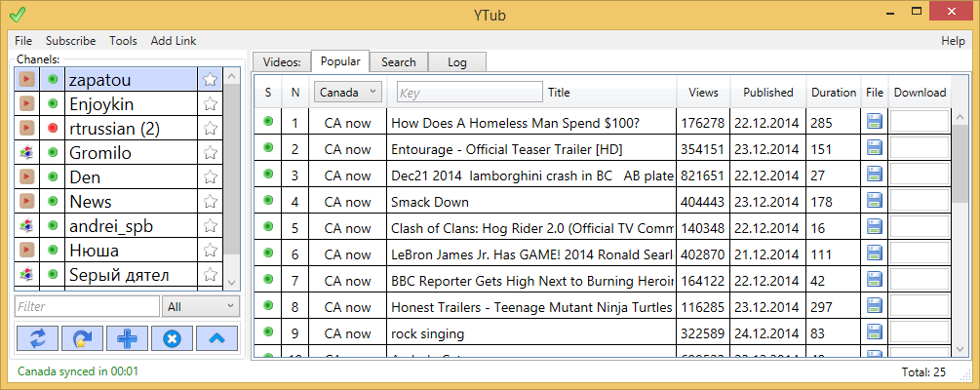Click site icon beside Gromilo channel
The image size is (980, 390).
click(x=26, y=152)
